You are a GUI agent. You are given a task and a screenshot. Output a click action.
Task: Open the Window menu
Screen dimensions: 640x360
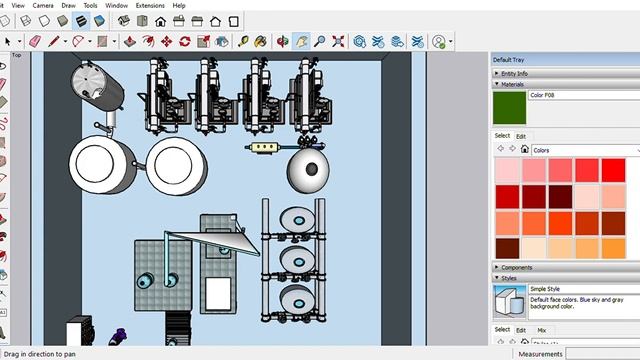116,5
